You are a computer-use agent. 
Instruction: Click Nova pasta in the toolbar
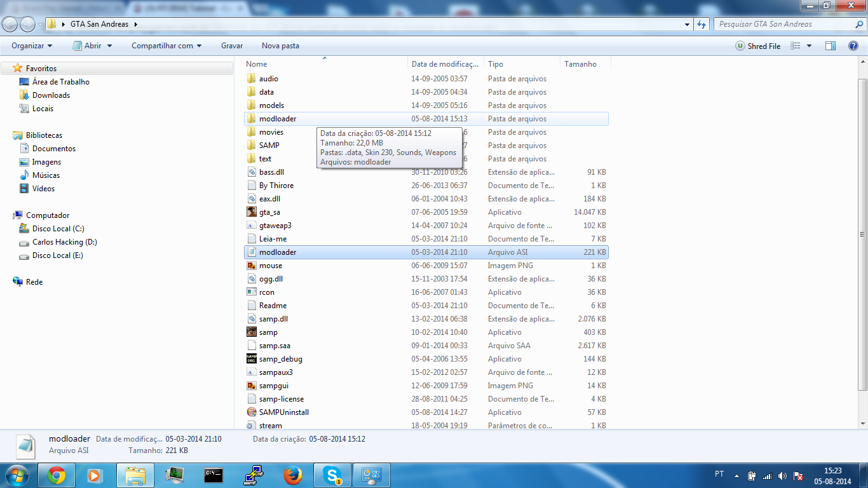point(280,46)
